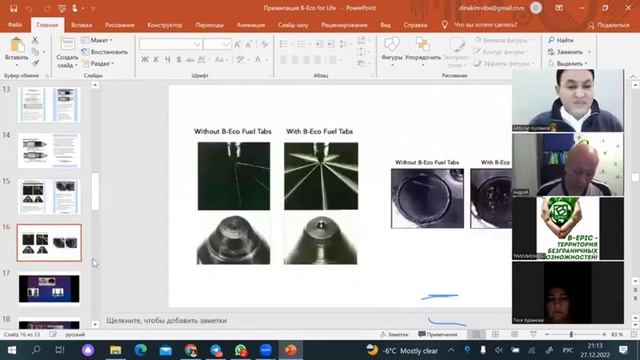Viewport: 640px width, 360px height.
Task: Switch to the Переходы tab
Action: (x=209, y=25)
